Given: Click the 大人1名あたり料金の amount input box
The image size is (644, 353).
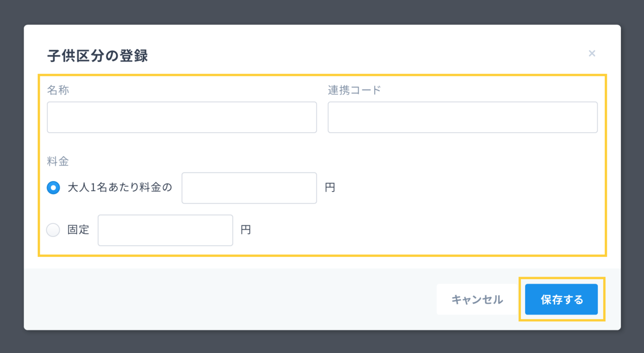Looking at the screenshot, I should [x=249, y=188].
